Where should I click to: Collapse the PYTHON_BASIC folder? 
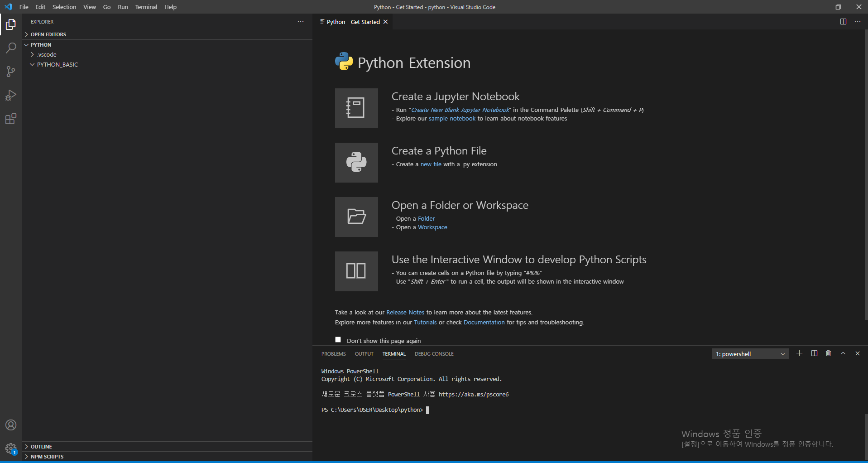coord(167,64)
